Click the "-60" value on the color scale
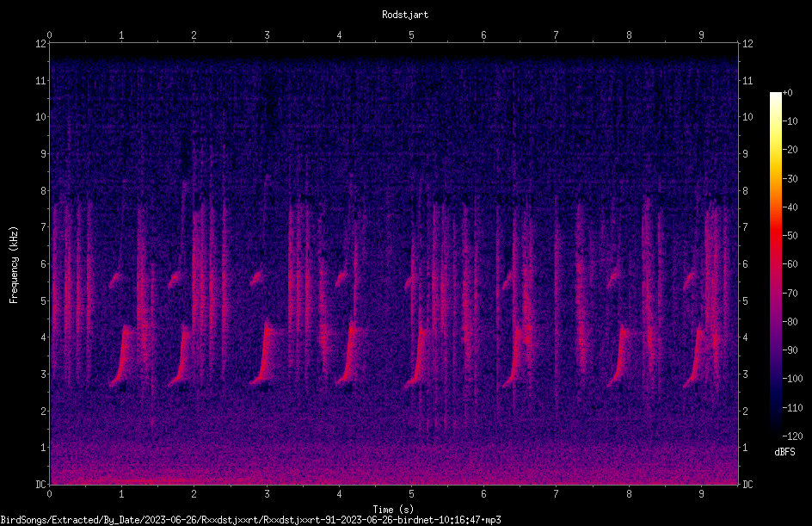The image size is (812, 526). (790, 264)
